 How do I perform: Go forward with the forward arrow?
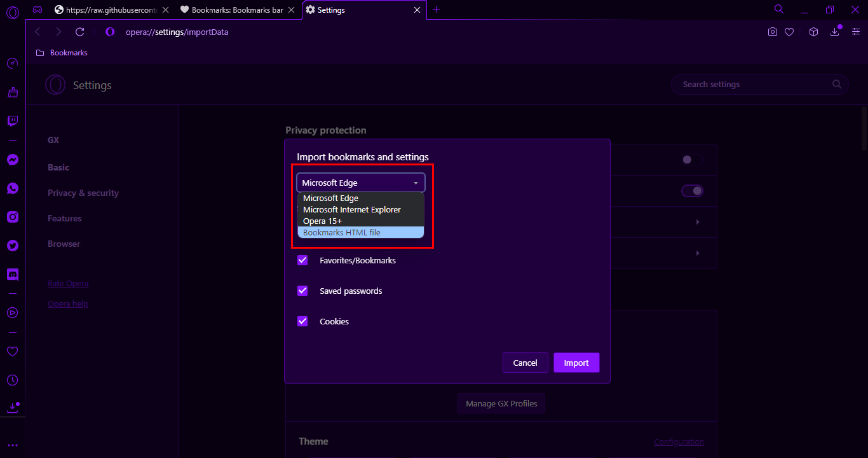[x=58, y=32]
